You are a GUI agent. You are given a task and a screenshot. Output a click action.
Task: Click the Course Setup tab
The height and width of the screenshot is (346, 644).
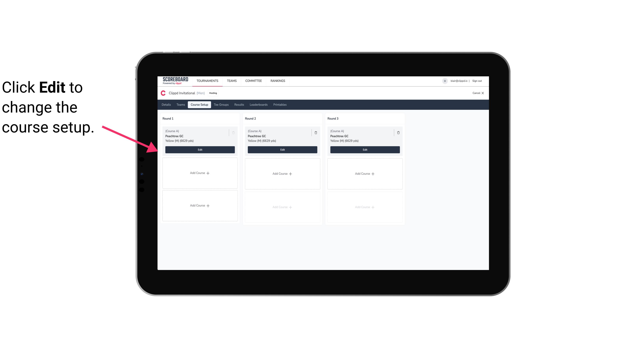[199, 104]
